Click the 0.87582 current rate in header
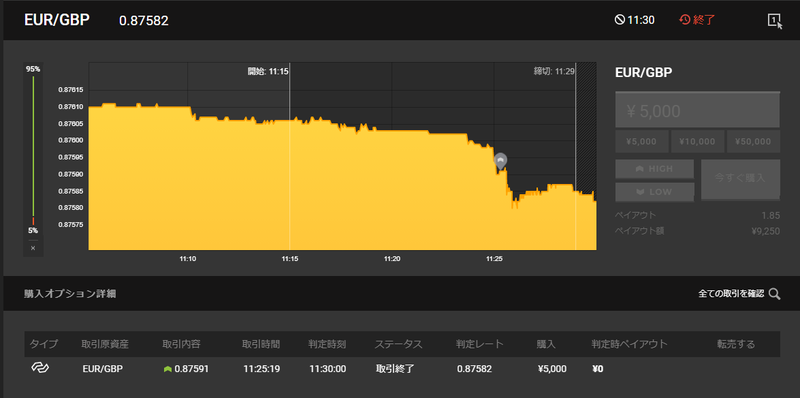This screenshot has height=398, width=800. 144,20
